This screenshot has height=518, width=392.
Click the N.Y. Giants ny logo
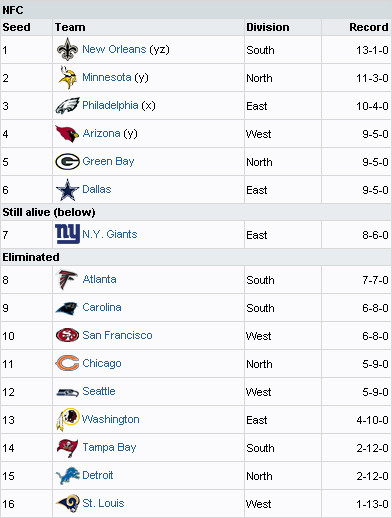point(67,234)
